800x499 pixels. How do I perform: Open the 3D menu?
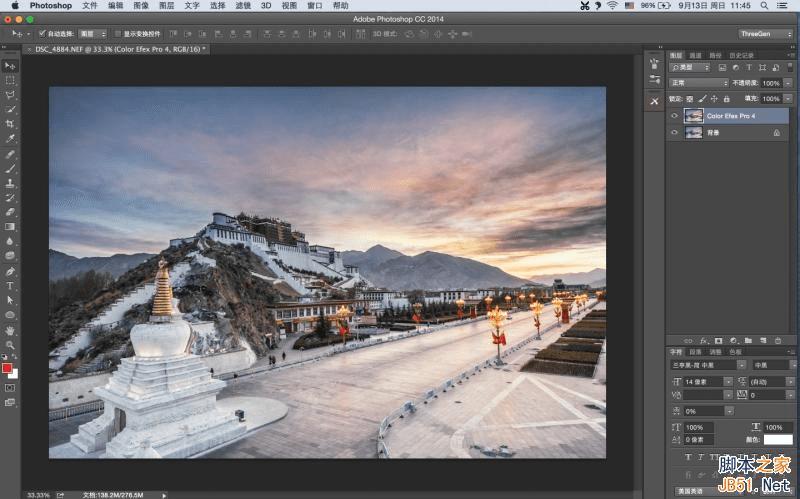(266, 6)
